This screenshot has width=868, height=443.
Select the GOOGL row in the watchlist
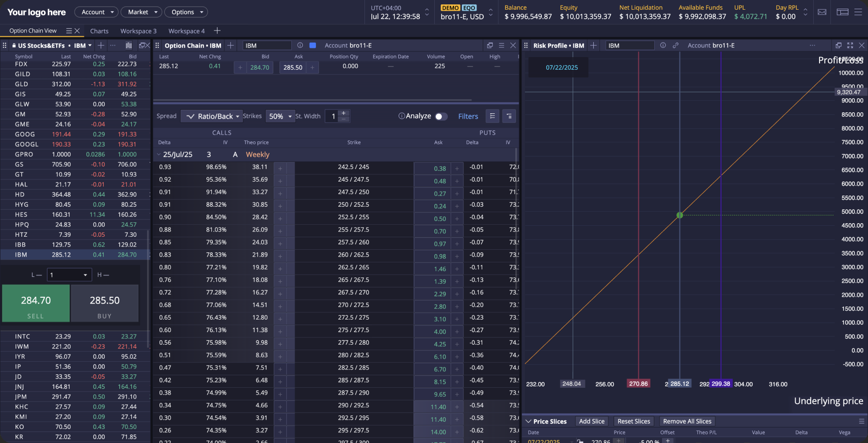pos(76,144)
